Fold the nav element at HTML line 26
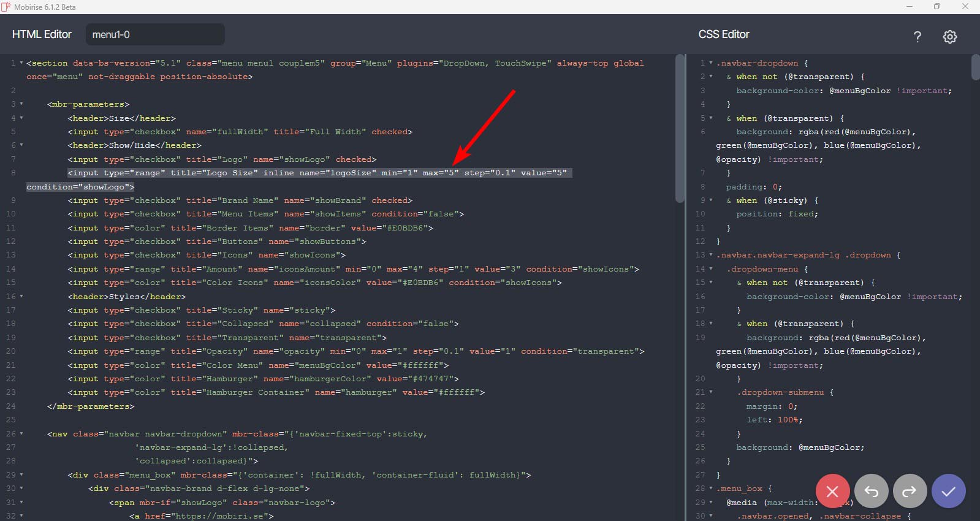This screenshot has height=521, width=980. point(21,434)
